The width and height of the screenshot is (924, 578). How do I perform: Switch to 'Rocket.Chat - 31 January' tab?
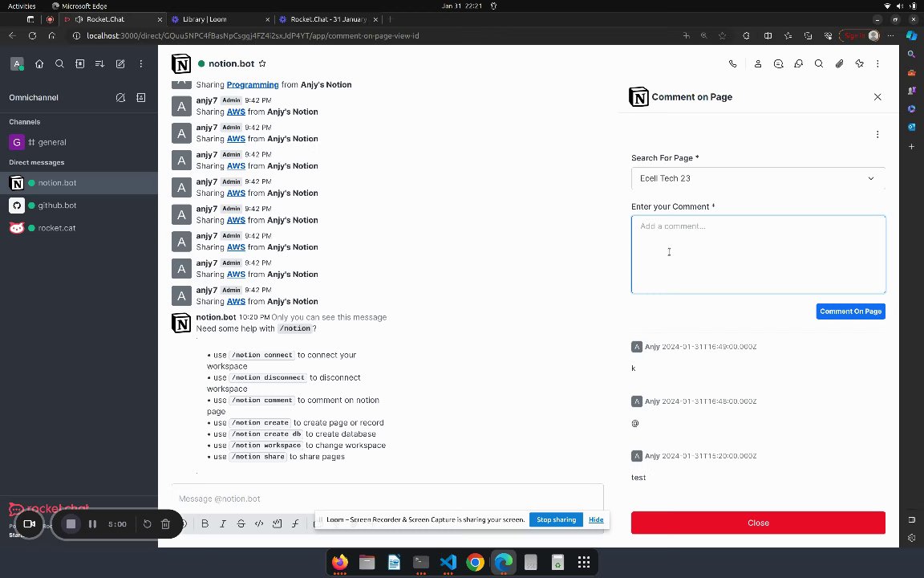click(x=327, y=19)
